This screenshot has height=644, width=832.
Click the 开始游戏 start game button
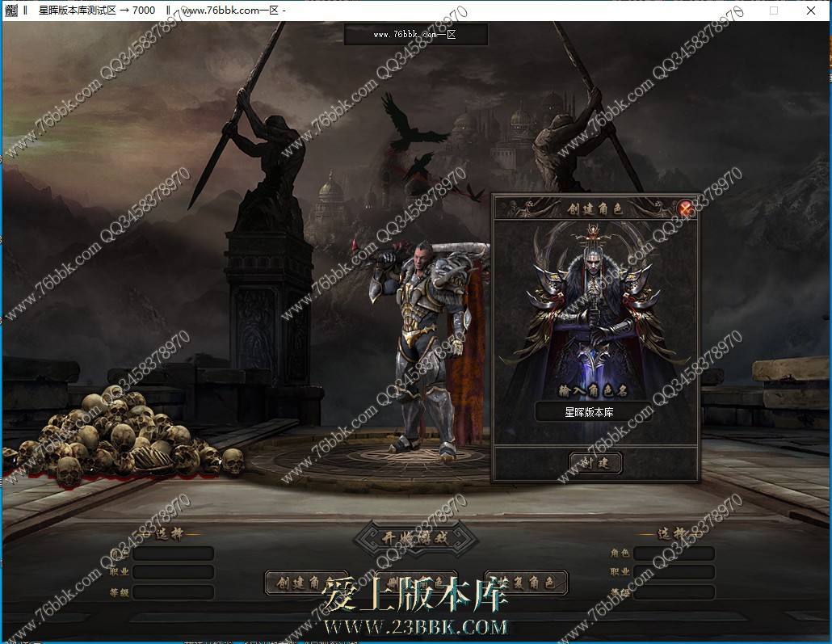pos(415,538)
